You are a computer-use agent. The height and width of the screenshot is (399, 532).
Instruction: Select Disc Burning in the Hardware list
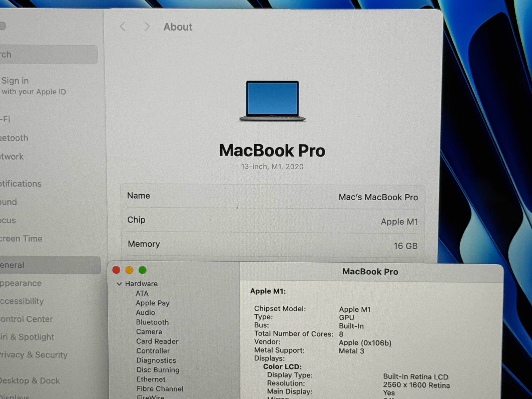pos(158,370)
